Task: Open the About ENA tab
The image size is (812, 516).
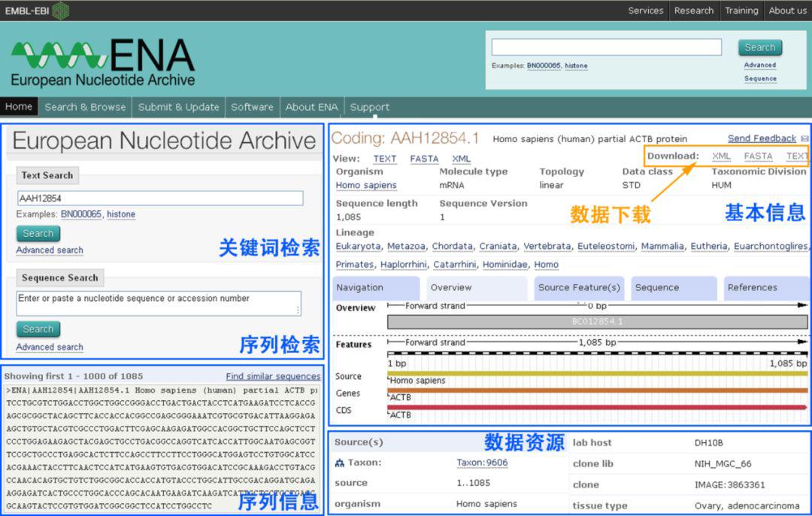Action: [311, 107]
